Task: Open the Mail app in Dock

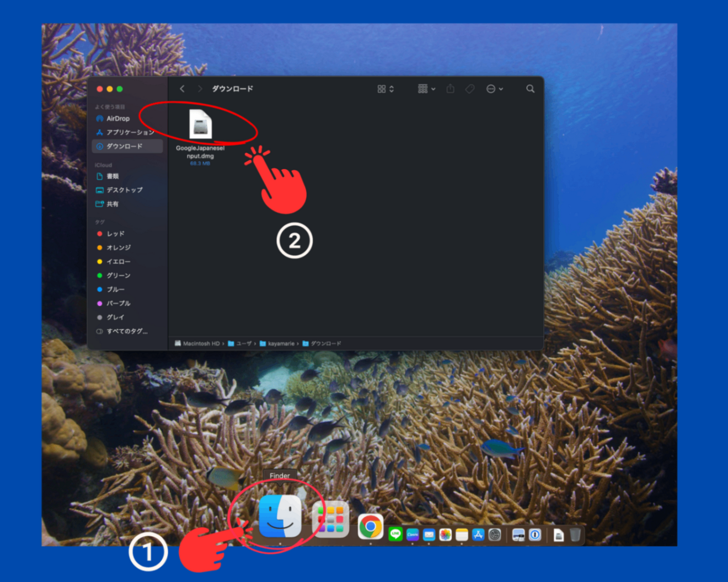Action: click(x=429, y=534)
